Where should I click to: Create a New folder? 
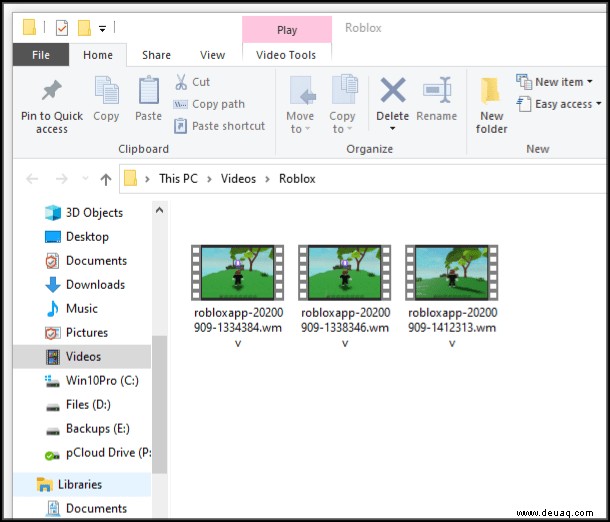pyautogui.click(x=491, y=105)
